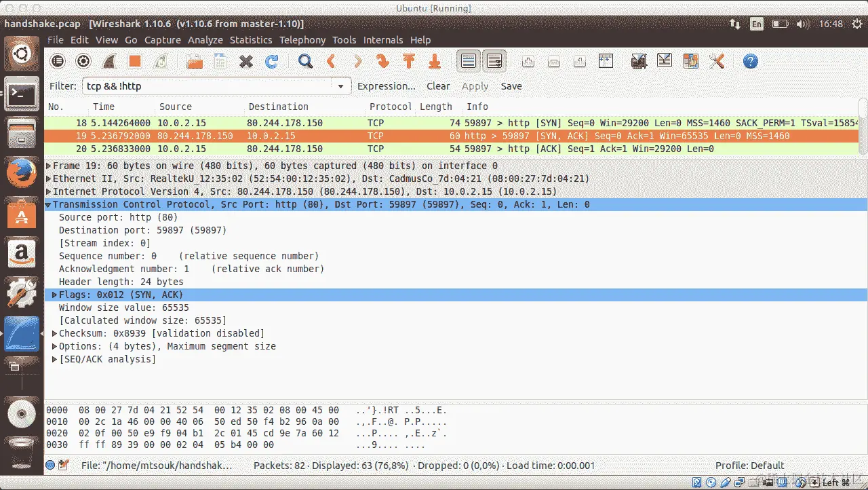Zoom out of the packet text

[x=554, y=62]
